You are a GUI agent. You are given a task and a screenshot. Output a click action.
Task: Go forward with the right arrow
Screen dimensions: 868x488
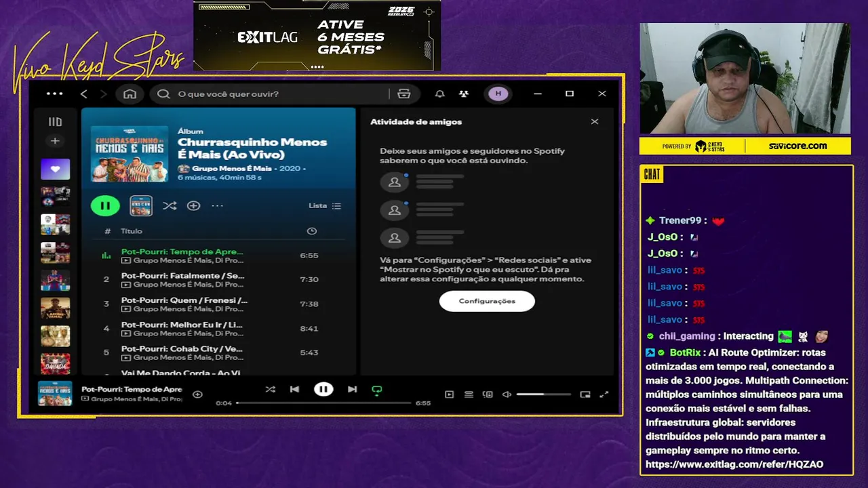(103, 94)
